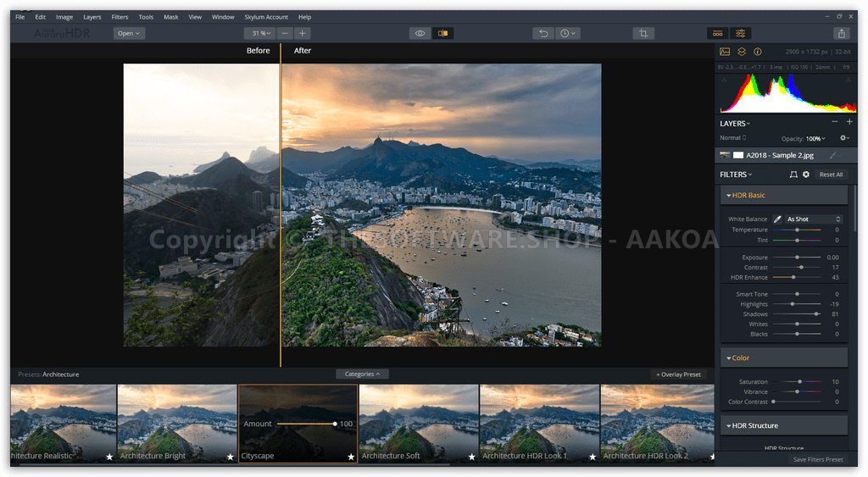Select the crop tool
868x477 pixels.
[x=643, y=33]
